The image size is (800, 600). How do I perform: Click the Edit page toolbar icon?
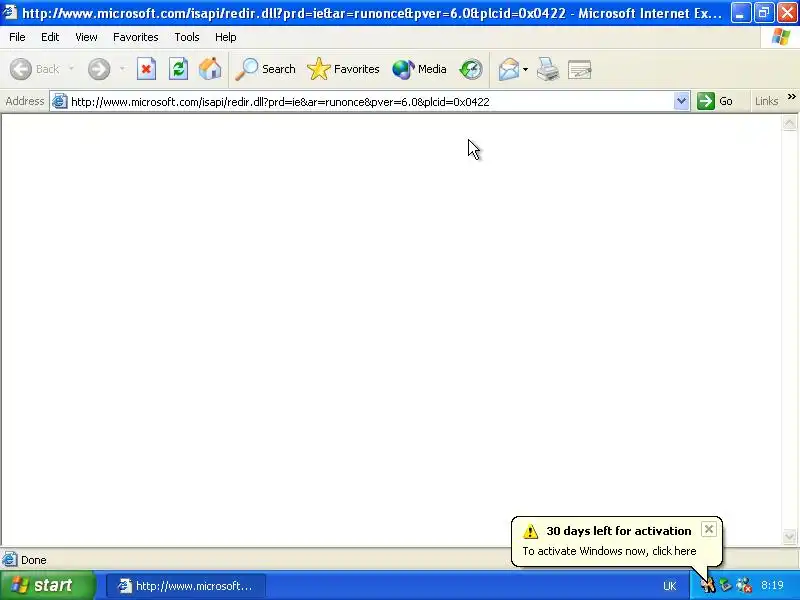[580, 69]
